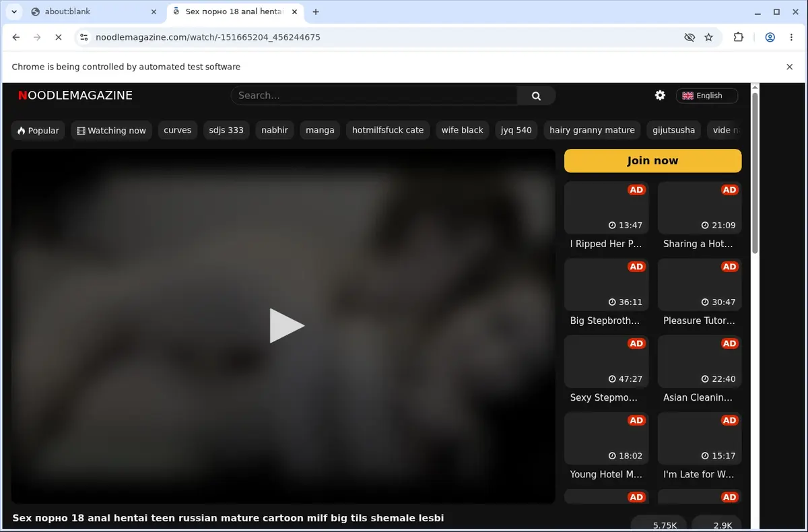The image size is (808, 532).
Task: Open a new browser tab
Action: tap(316, 11)
